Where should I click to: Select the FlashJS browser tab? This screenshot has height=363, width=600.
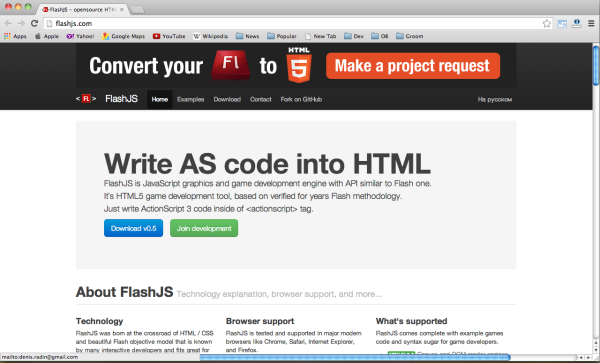click(82, 9)
